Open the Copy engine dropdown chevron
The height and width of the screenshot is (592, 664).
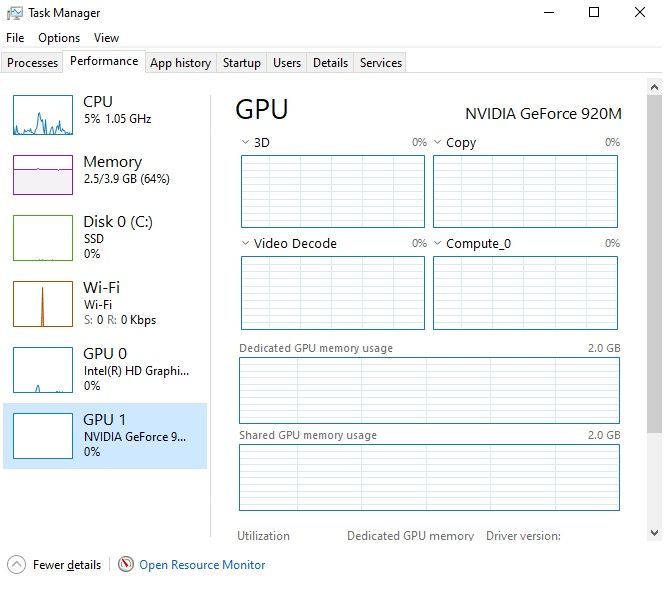pyautogui.click(x=437, y=142)
